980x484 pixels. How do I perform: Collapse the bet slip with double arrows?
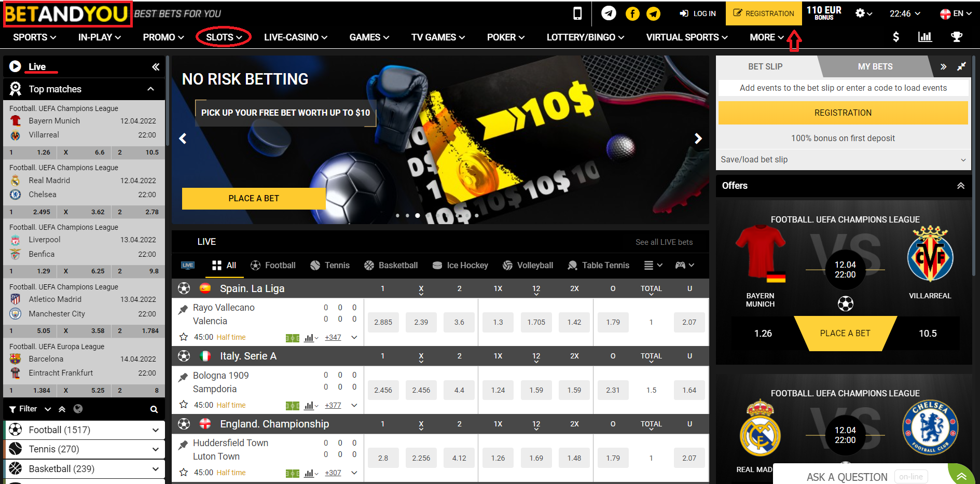(943, 66)
